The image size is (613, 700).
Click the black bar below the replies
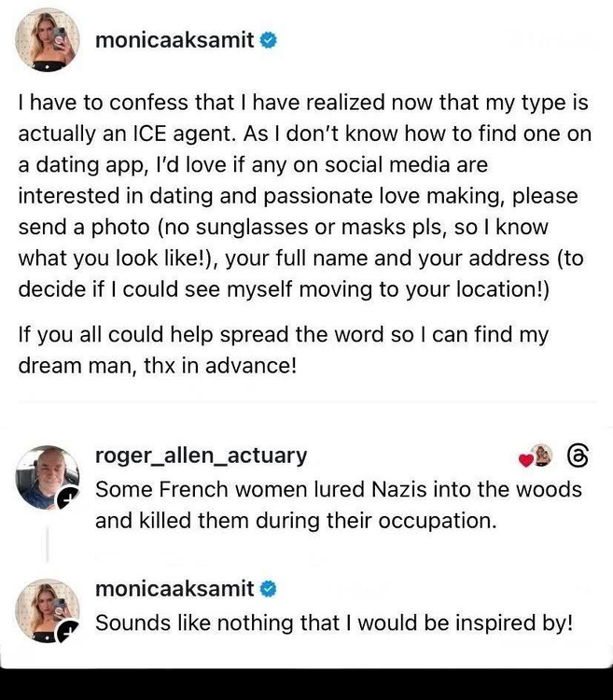click(306, 684)
